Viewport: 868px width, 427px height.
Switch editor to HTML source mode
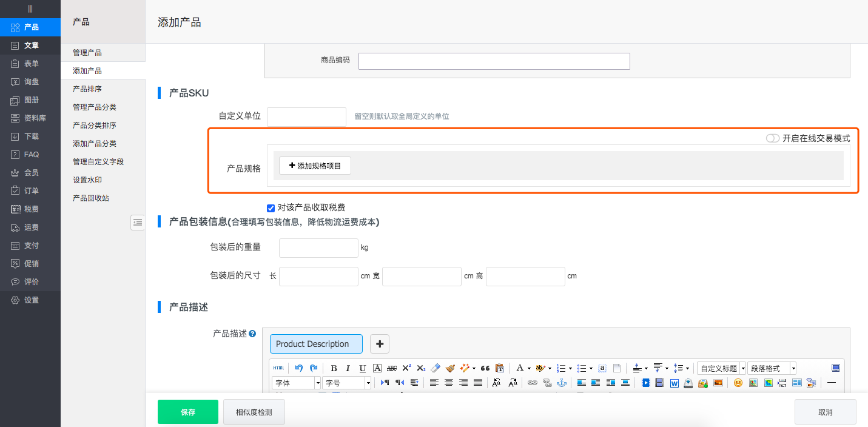pyautogui.click(x=278, y=368)
